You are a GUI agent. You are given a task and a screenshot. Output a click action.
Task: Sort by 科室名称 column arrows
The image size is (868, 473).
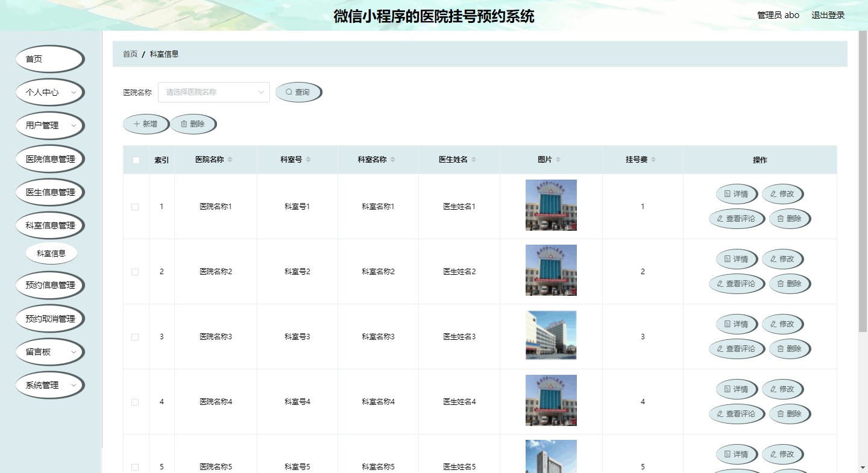(392, 160)
